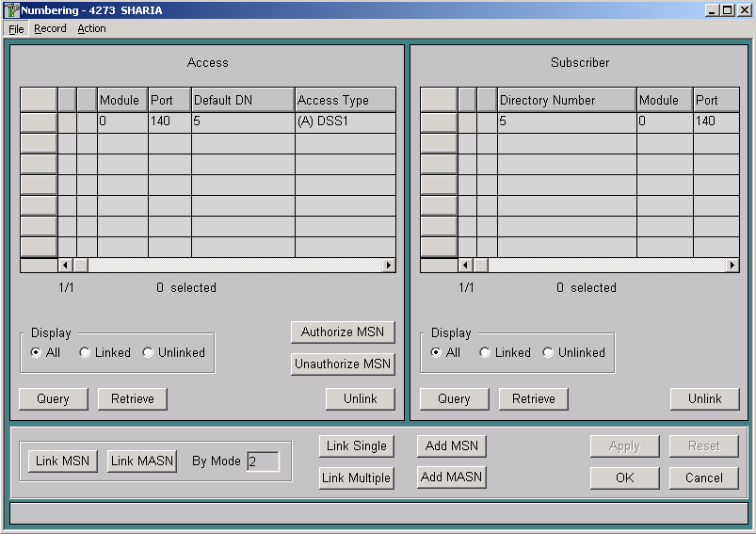
Task: Choose All radio in Subscriber Display
Action: [436, 352]
